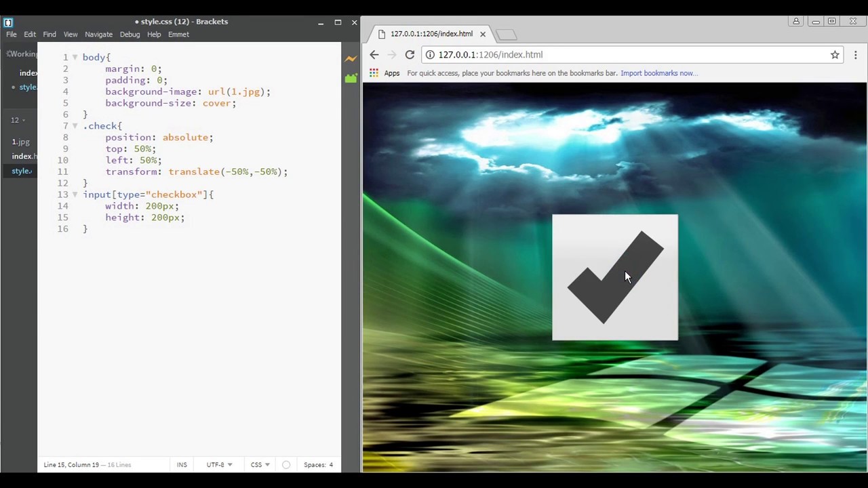Click the 'background-size: cover;' code line
The height and width of the screenshot is (488, 868).
tap(170, 103)
